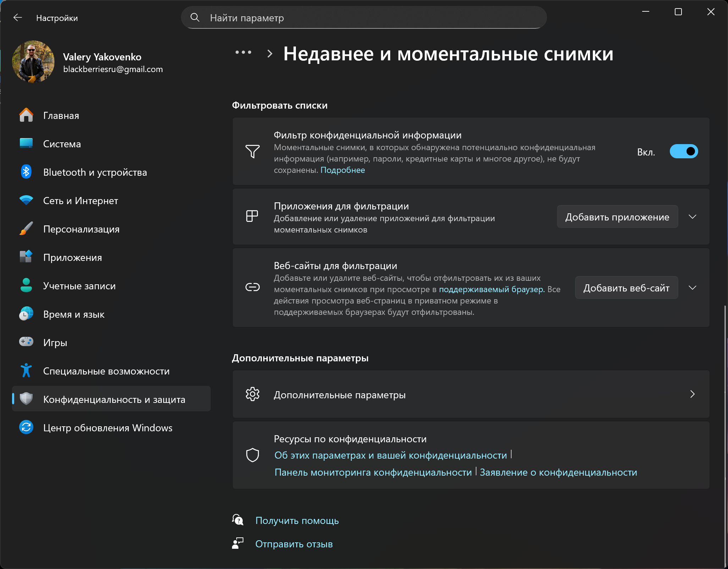Image resolution: width=728 pixels, height=569 pixels.
Task: Open Дополнительные параметры via its chevron
Action: pos(692,394)
